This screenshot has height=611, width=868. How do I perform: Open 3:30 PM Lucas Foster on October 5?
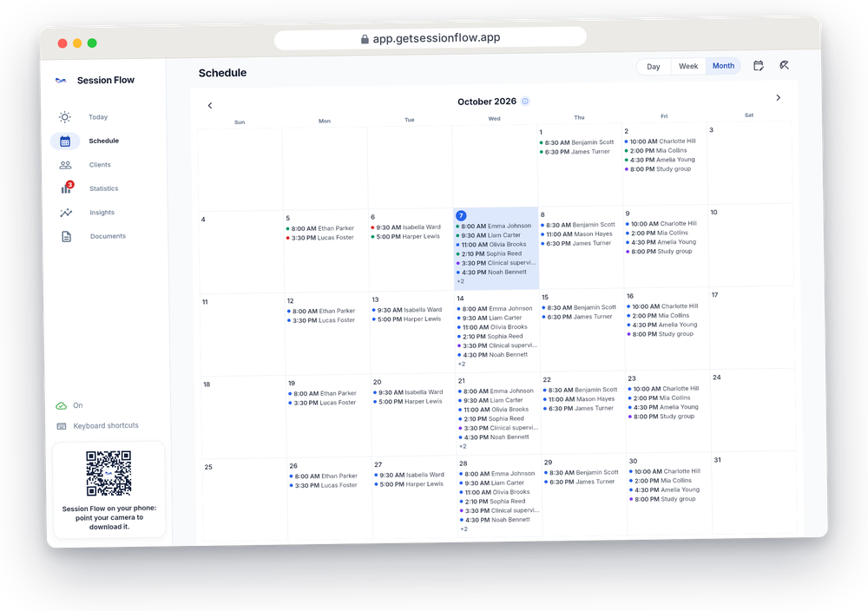pos(319,238)
